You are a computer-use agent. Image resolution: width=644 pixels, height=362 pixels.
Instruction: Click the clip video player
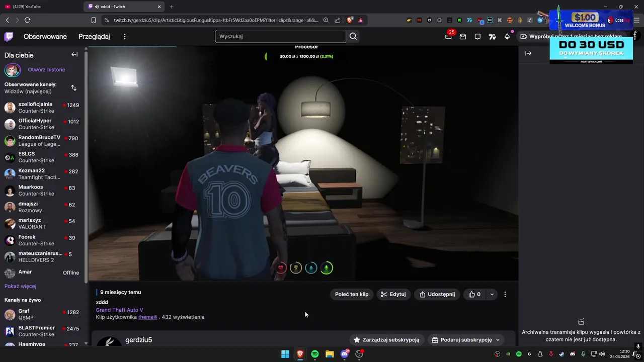tap(303, 163)
